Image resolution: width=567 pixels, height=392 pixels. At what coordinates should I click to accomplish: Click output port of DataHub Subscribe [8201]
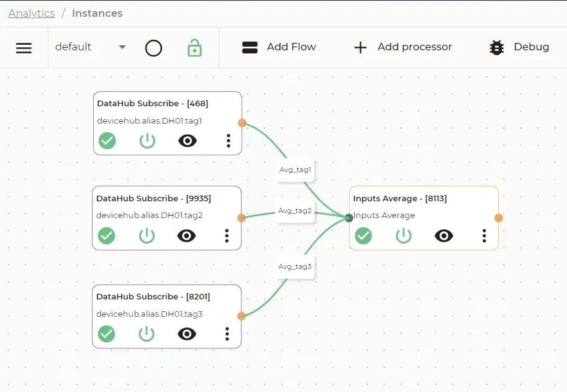coord(241,316)
